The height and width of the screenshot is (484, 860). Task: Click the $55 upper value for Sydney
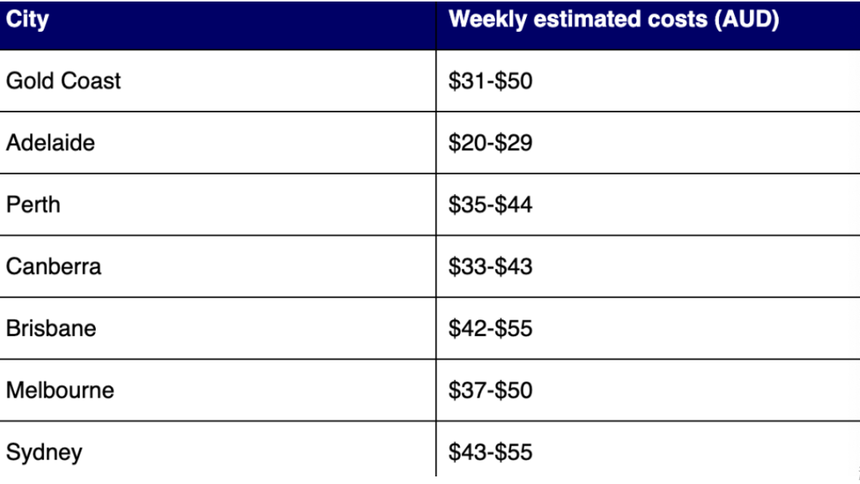pos(515,452)
